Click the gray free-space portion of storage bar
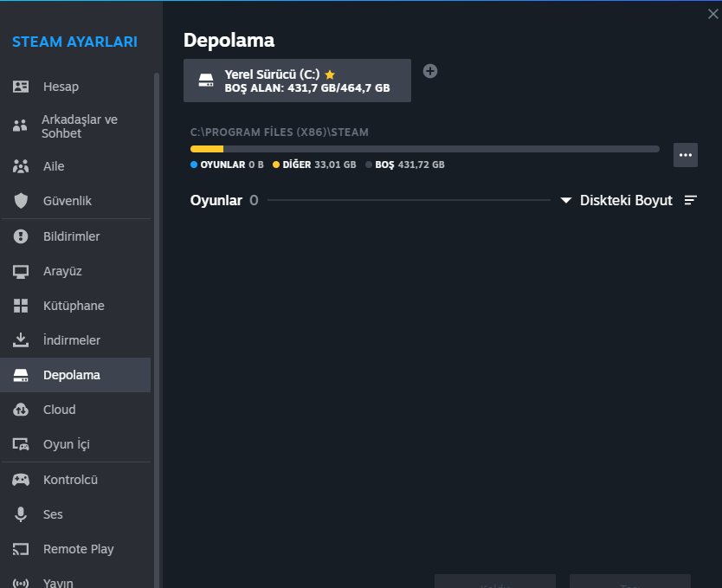Viewport: 722px width, 588px height. tap(442, 149)
